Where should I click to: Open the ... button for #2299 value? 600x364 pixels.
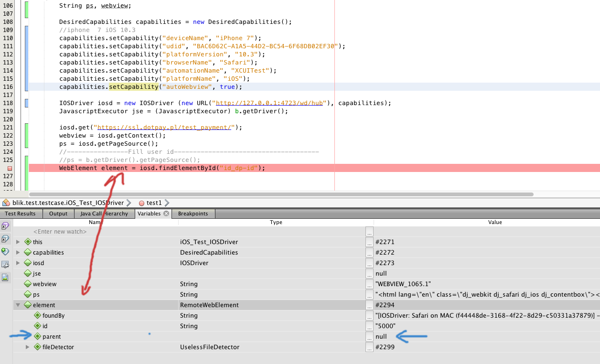click(x=369, y=347)
